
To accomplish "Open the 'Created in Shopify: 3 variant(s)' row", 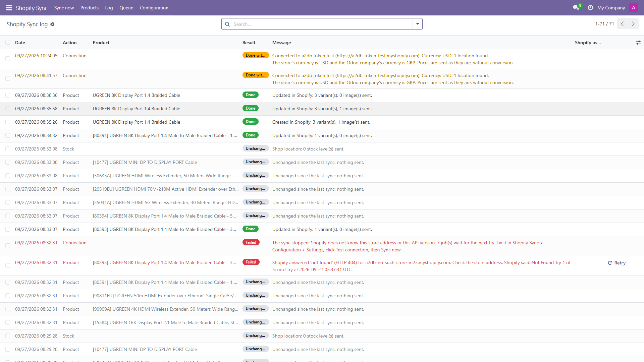I will [x=322, y=122].
